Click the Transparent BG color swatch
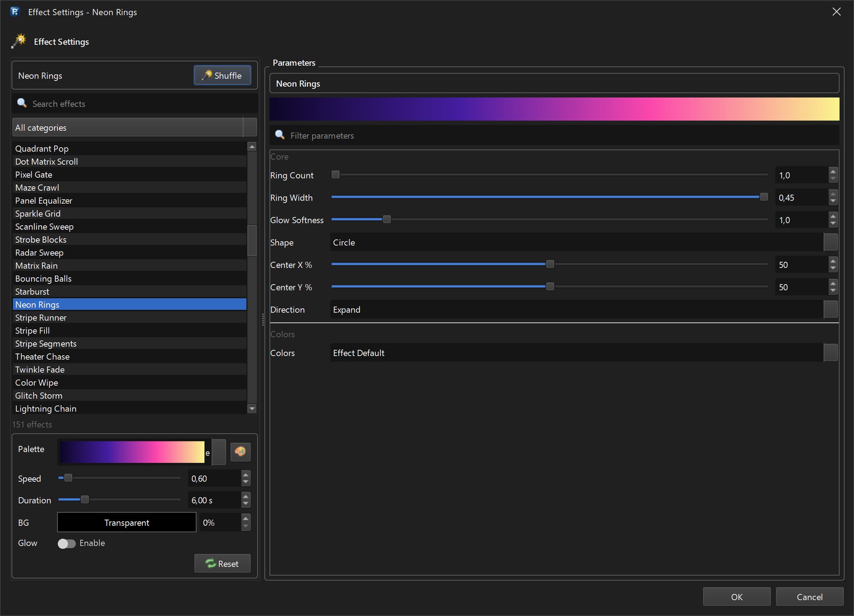 [x=127, y=522]
